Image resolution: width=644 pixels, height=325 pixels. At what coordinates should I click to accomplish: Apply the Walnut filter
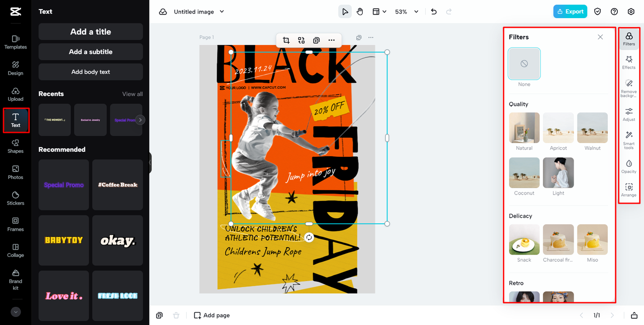593,128
